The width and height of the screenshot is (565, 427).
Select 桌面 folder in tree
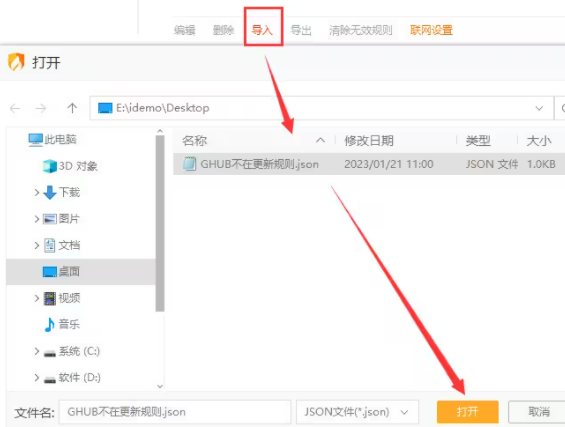(69, 271)
